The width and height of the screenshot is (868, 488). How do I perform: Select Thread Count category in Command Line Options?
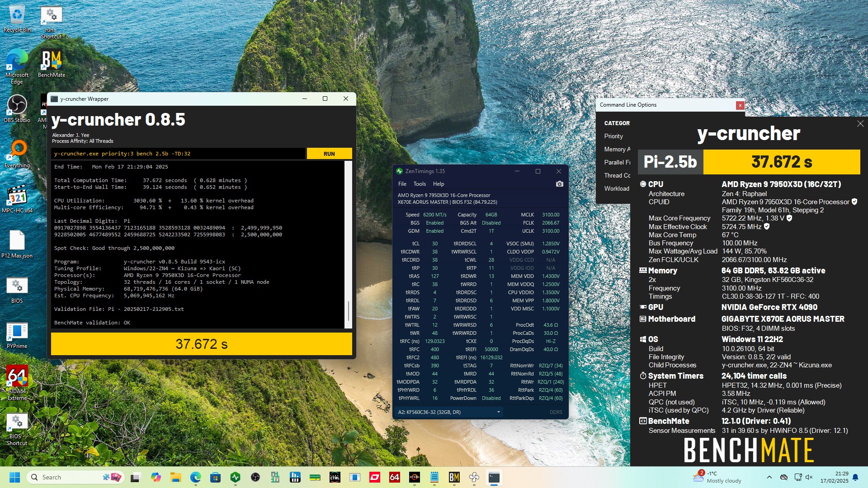[617, 175]
